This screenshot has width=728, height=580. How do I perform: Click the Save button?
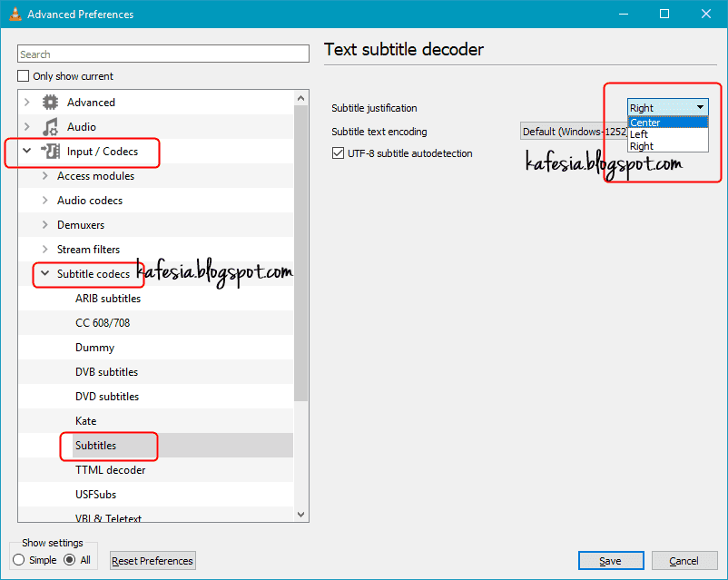coord(611,561)
